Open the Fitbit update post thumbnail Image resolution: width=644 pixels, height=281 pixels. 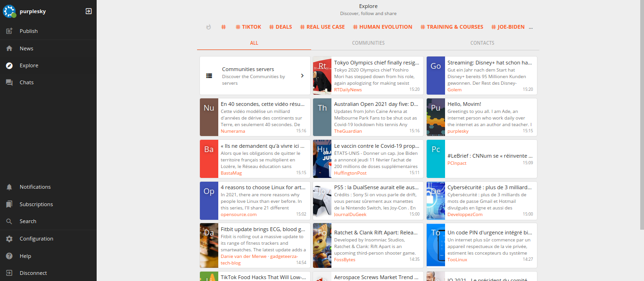pos(209,246)
